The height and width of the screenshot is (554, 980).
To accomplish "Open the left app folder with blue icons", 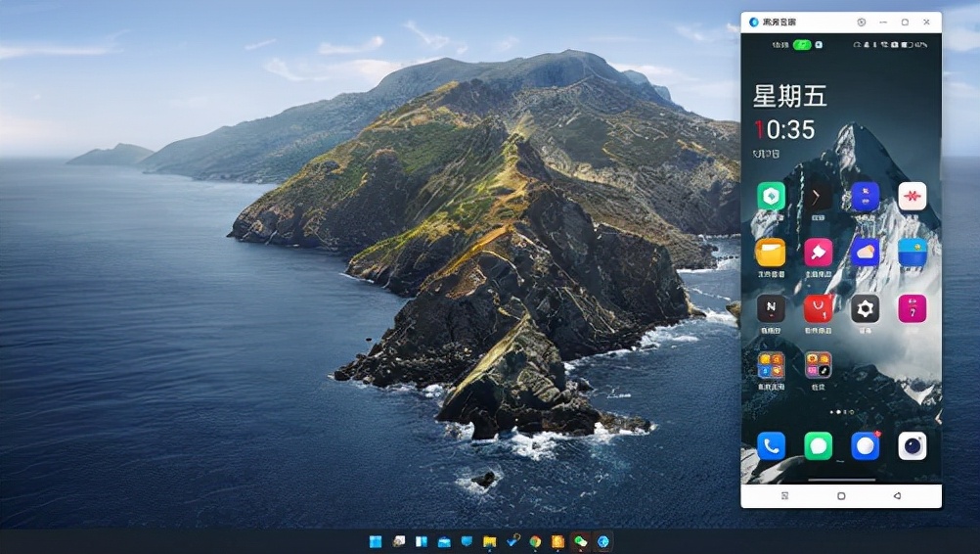I will pos(772,365).
